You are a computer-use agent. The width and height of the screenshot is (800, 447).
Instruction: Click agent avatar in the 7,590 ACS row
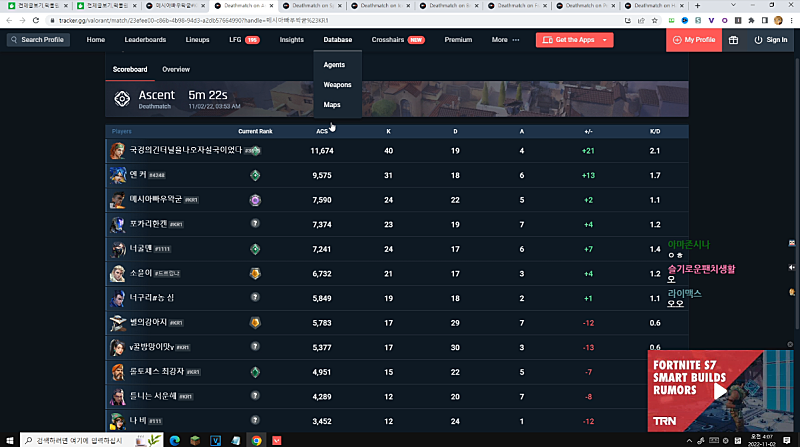tap(117, 200)
